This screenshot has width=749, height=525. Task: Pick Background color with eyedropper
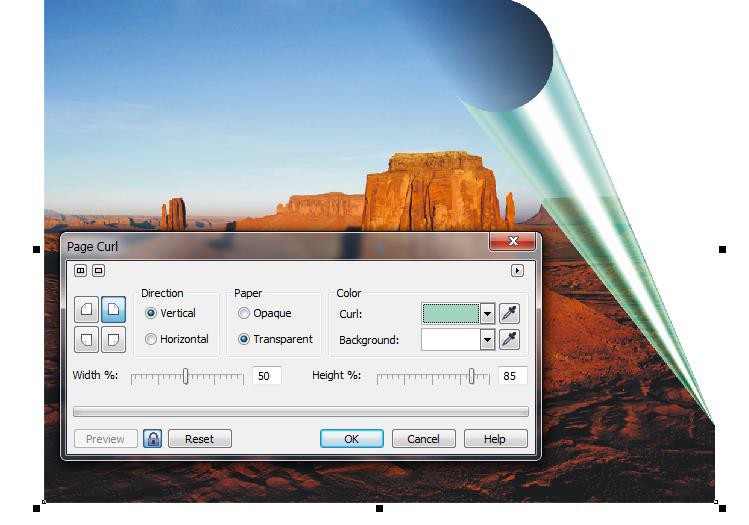pos(509,340)
